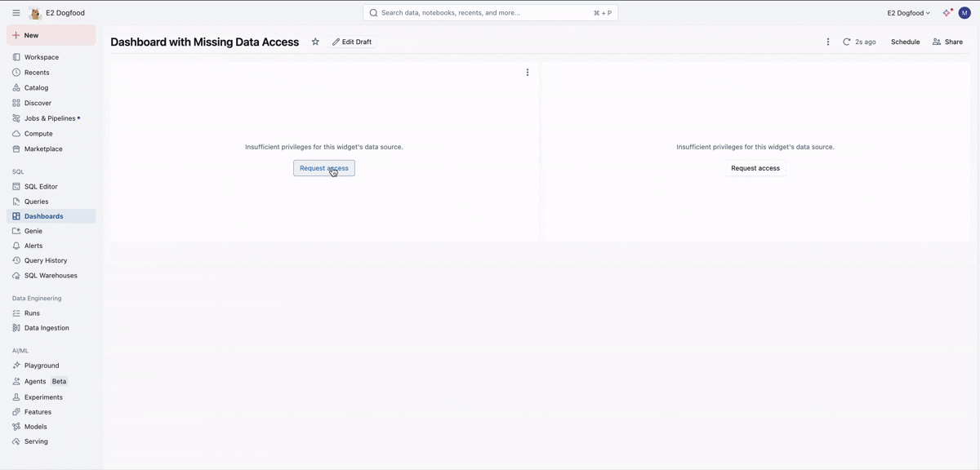Click the Queries icon
Image resolution: width=980 pixels, height=470 pixels.
point(16,202)
